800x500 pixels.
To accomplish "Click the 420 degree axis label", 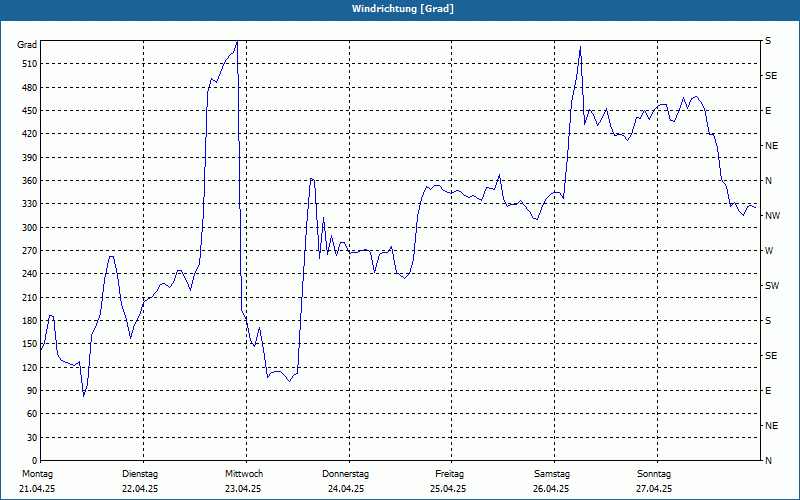I will tap(30, 134).
